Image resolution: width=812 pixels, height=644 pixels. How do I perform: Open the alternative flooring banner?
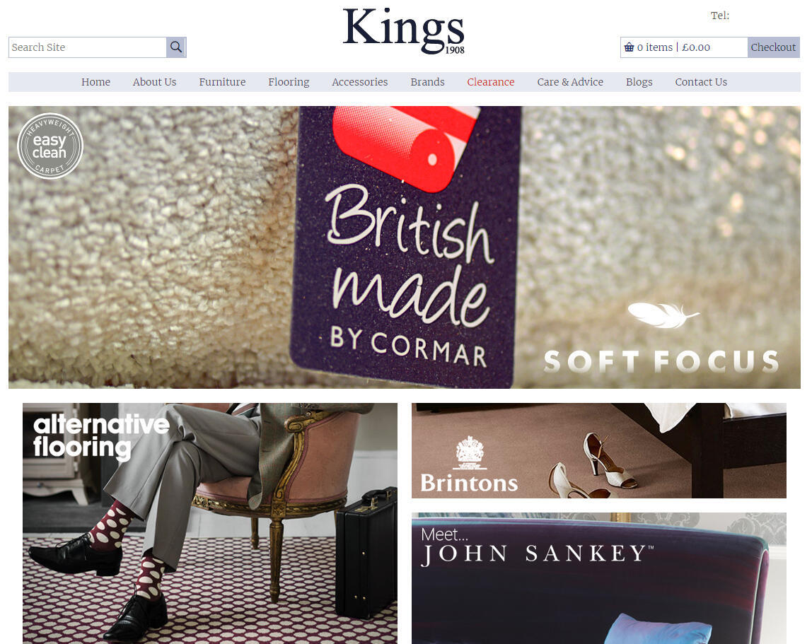coord(210,523)
